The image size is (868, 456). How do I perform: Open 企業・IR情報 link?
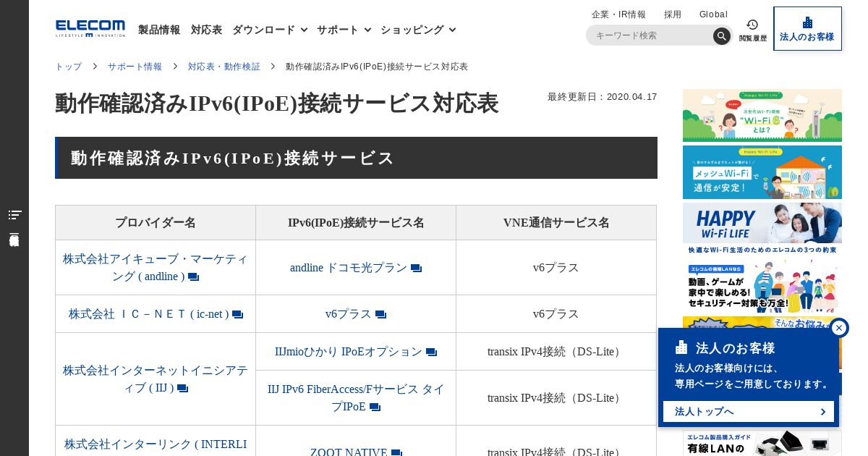pos(618,14)
